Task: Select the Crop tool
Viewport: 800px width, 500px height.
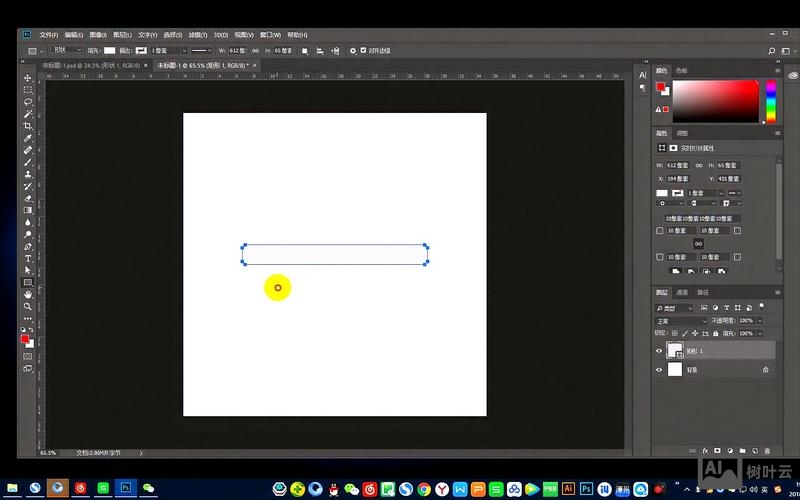Action: point(28,126)
